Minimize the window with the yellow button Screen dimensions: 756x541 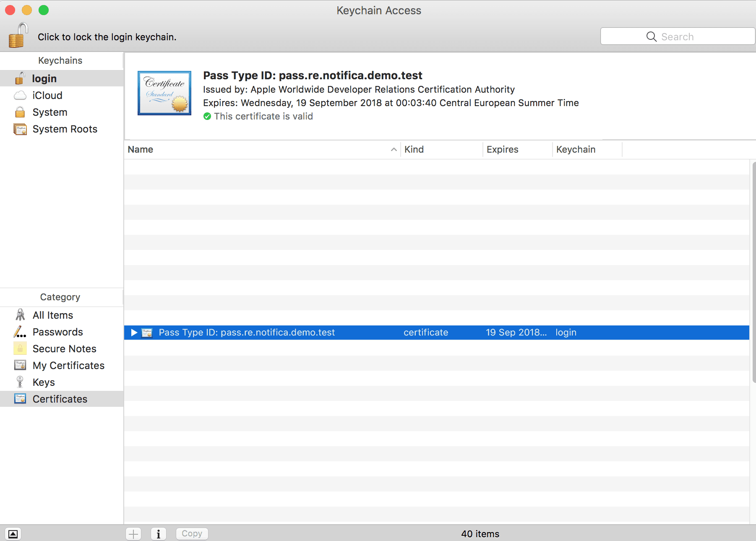tap(27, 10)
